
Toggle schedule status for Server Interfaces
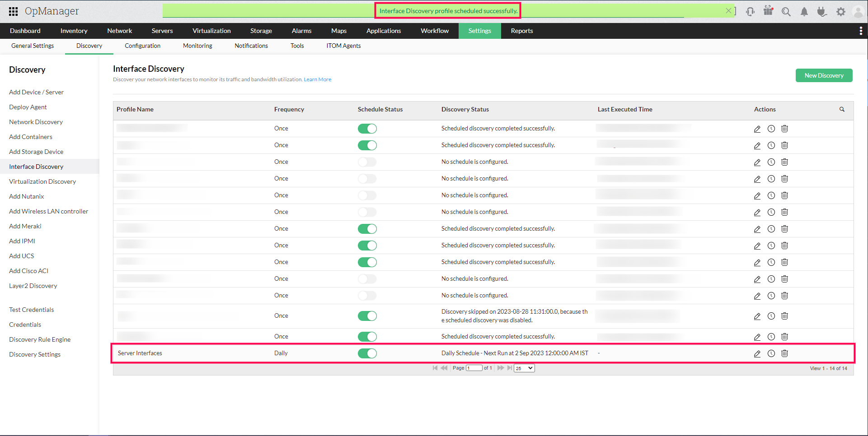coord(367,353)
